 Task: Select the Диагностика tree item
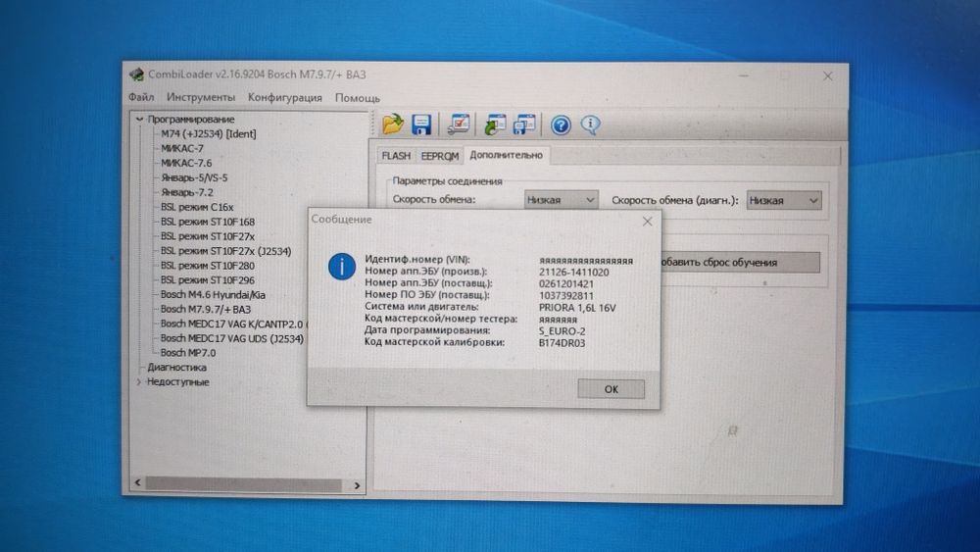pyautogui.click(x=176, y=368)
